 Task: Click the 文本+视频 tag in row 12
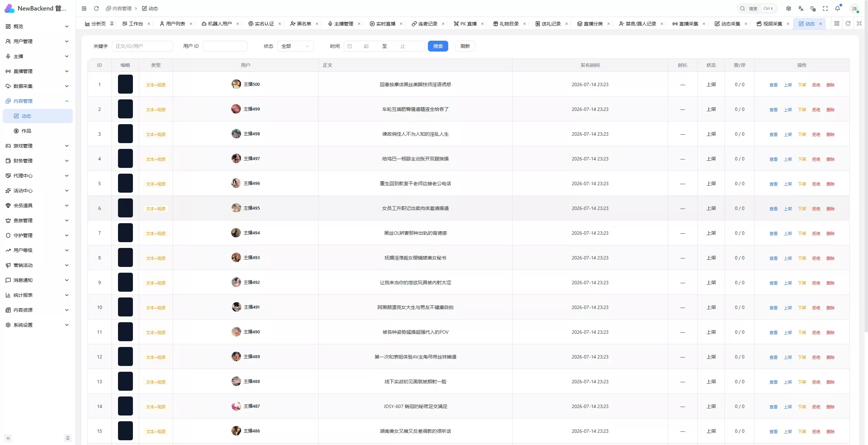tap(156, 357)
